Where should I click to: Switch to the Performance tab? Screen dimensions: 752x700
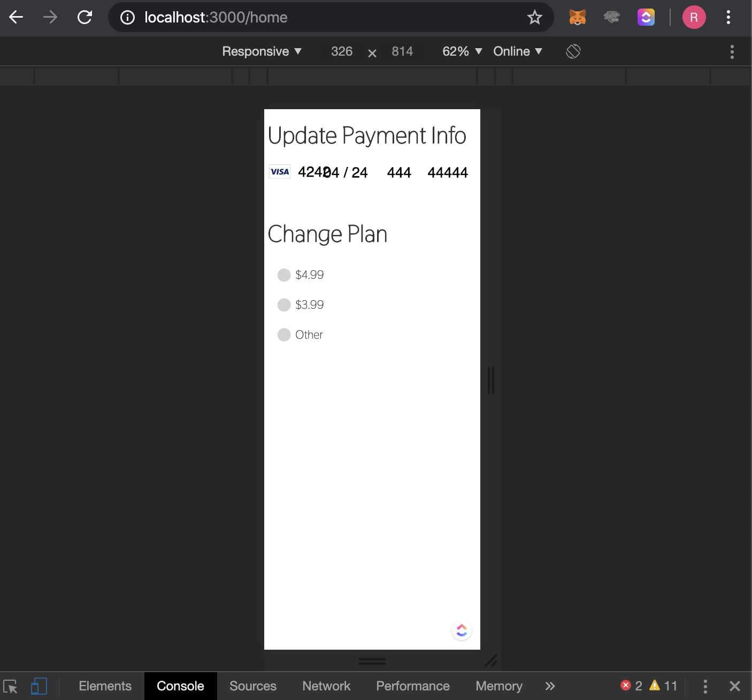click(413, 686)
